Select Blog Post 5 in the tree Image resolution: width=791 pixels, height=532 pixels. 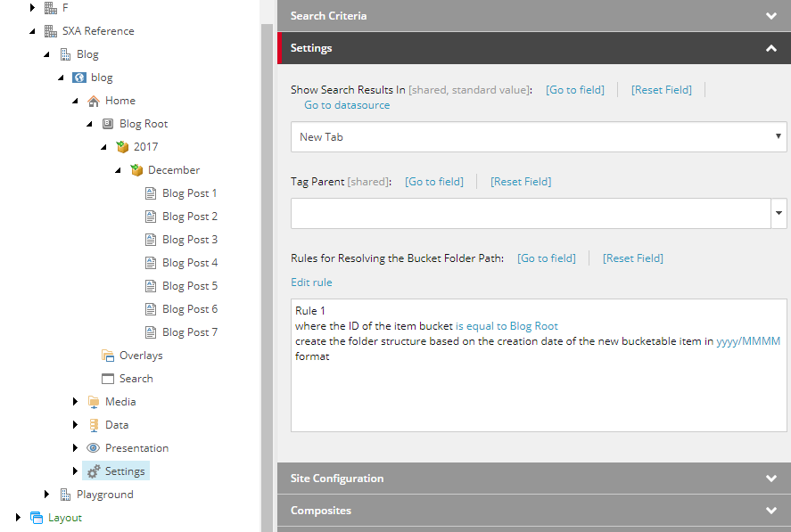190,286
